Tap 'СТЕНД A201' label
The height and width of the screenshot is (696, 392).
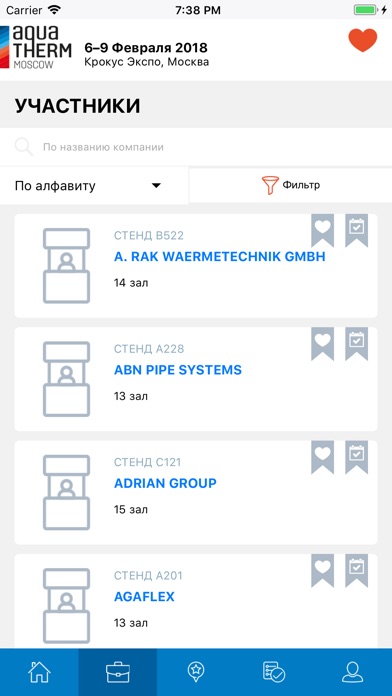click(148, 576)
